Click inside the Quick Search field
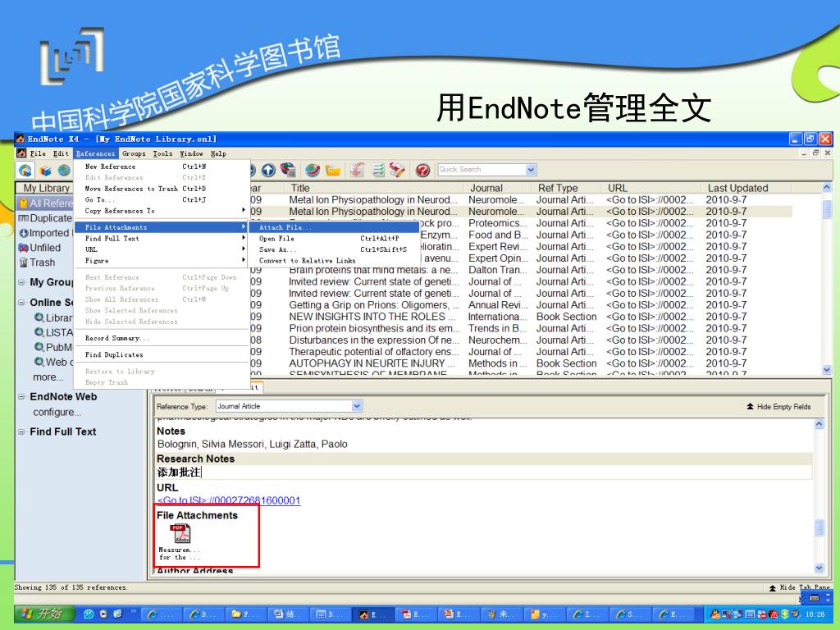 point(482,170)
